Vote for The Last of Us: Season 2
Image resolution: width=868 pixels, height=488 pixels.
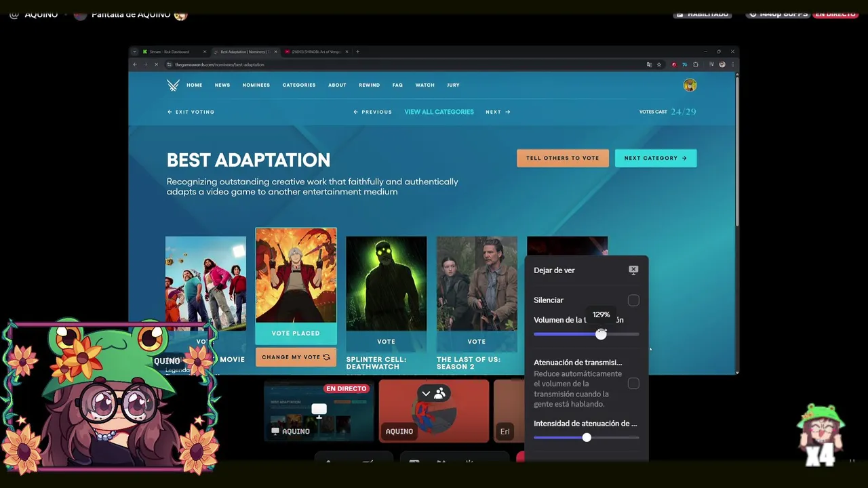point(477,342)
